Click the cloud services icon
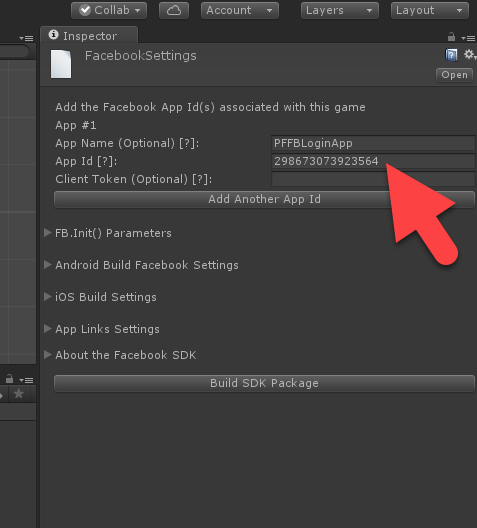This screenshot has width=477, height=528. (174, 10)
